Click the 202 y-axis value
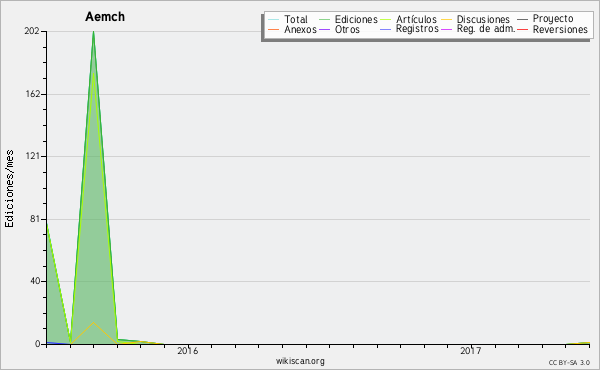The image size is (600, 370). 32,31
